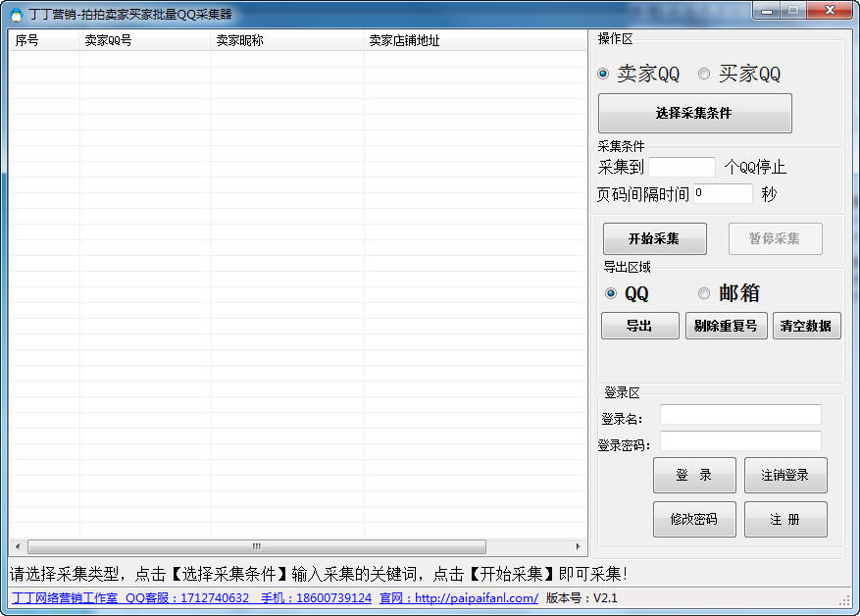860x616 pixels.
Task: Sort by 卖家昵称 column header
Action: click(287, 40)
